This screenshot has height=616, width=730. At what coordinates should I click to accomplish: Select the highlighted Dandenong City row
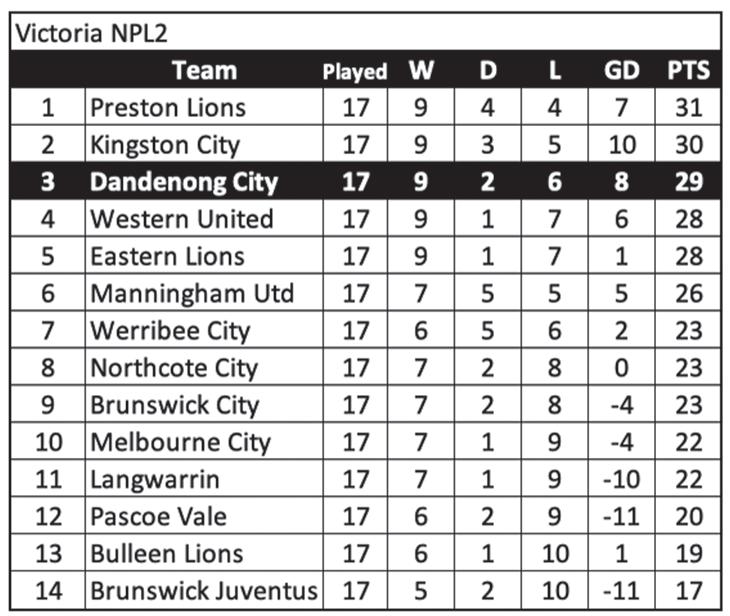[x=365, y=181]
